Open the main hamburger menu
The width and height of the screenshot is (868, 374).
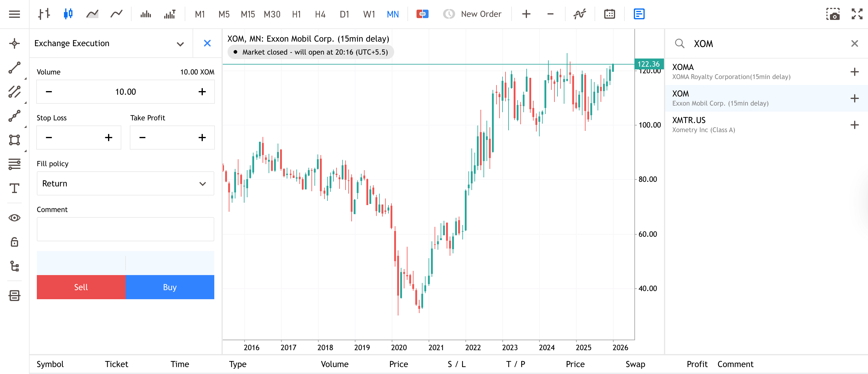pos(14,14)
